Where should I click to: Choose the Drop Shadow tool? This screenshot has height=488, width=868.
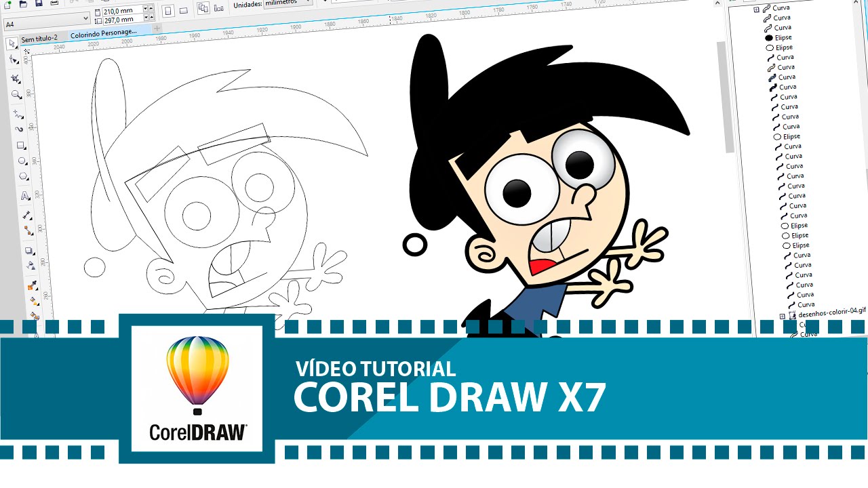(x=29, y=250)
